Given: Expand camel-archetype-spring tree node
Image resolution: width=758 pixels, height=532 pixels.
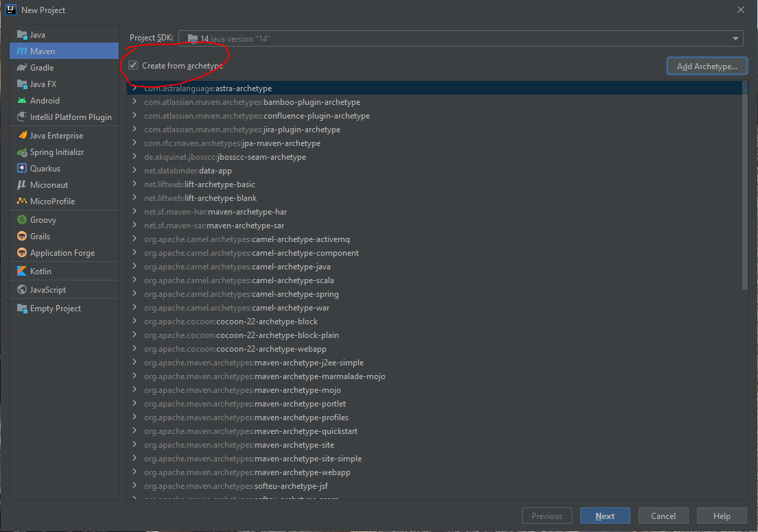Looking at the screenshot, I should pyautogui.click(x=134, y=293).
